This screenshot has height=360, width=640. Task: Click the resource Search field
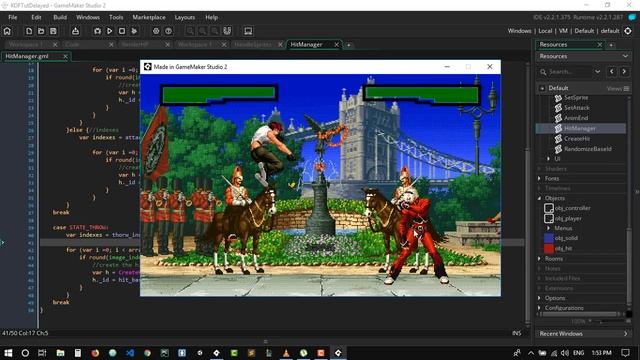[x=565, y=71]
